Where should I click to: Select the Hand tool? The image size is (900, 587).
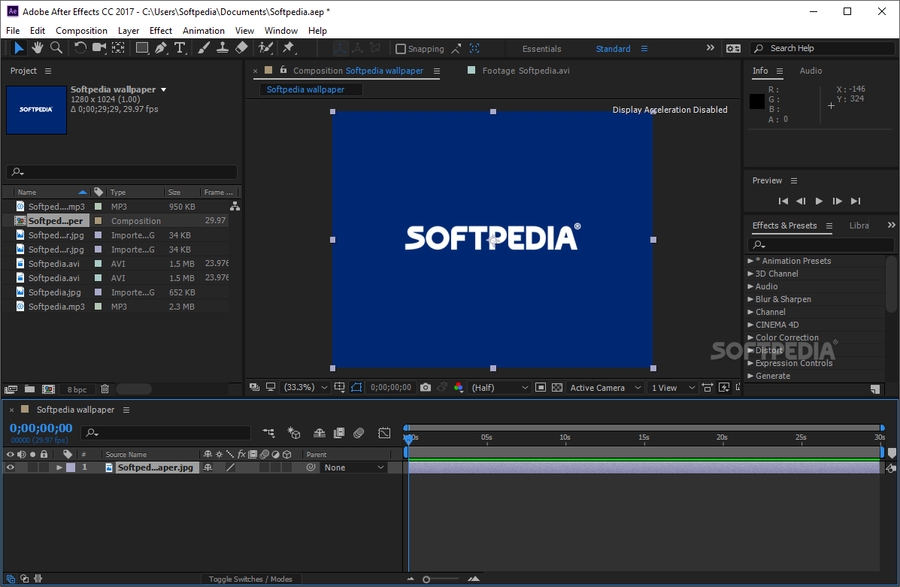point(37,48)
